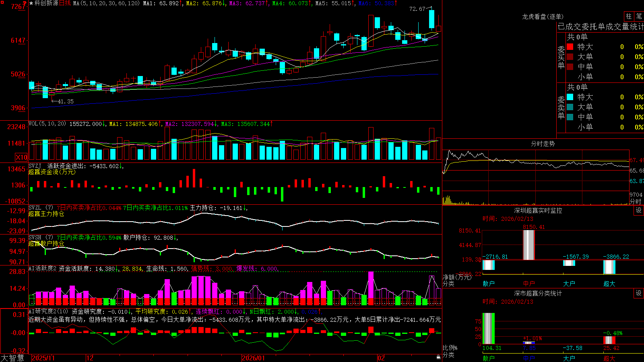Click the dark red 中单 buy-order swatch
Image resolution: width=644 pixels, height=362 pixels.
pos(570,67)
